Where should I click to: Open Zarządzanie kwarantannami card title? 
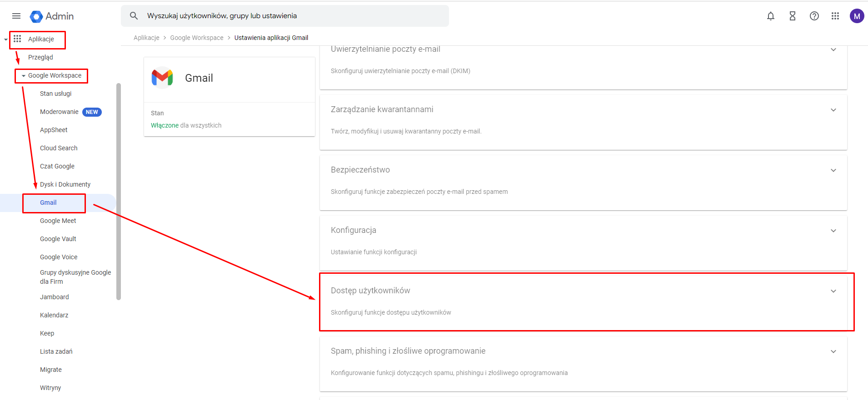[x=382, y=109]
